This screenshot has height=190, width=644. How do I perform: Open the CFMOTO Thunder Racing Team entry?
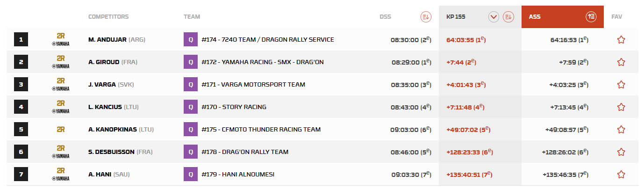pos(261,130)
